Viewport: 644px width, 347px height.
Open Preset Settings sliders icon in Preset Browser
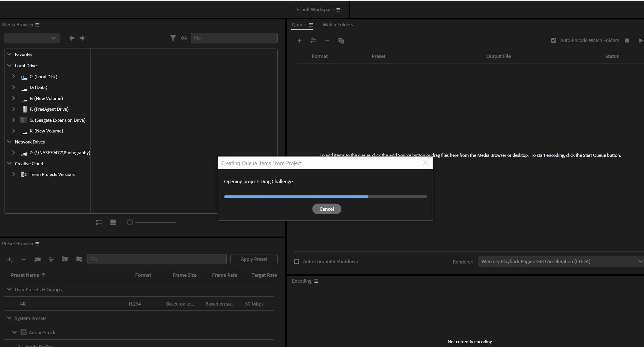(51, 259)
